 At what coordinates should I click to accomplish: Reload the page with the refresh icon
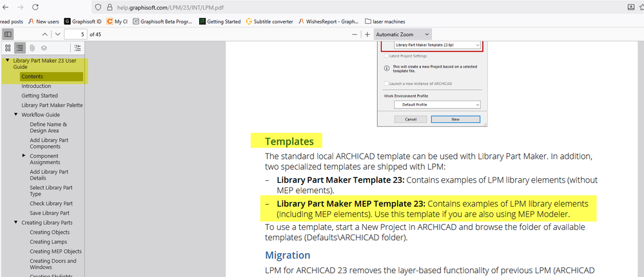pos(35,7)
